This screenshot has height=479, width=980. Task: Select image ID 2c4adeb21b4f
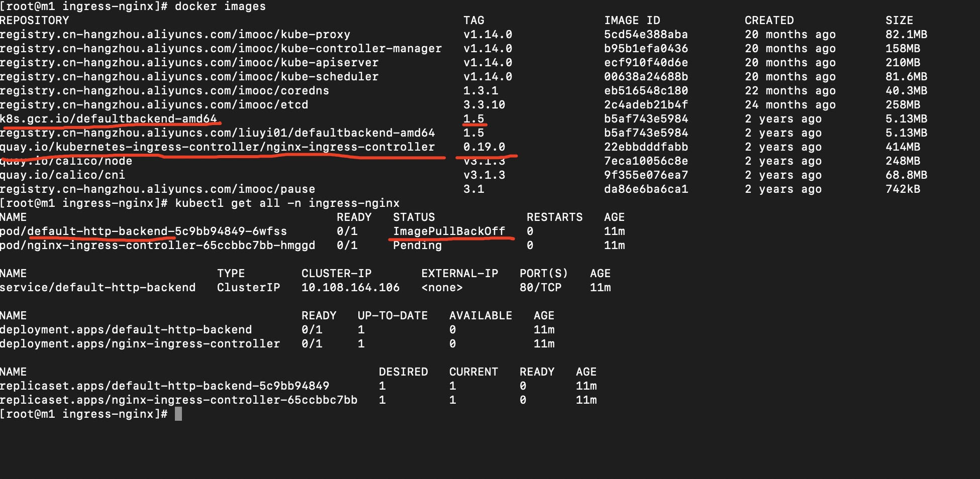pos(646,105)
